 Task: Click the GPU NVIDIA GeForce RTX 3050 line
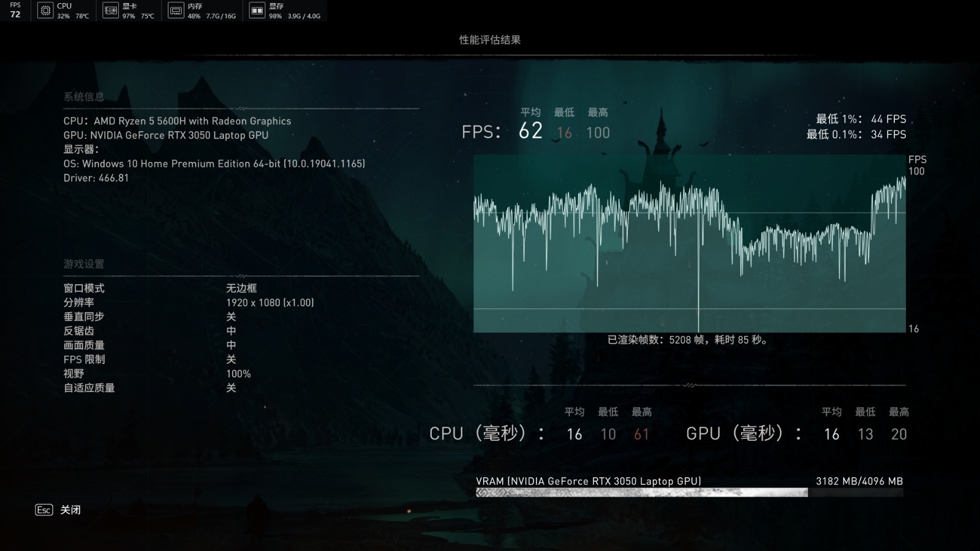[166, 135]
